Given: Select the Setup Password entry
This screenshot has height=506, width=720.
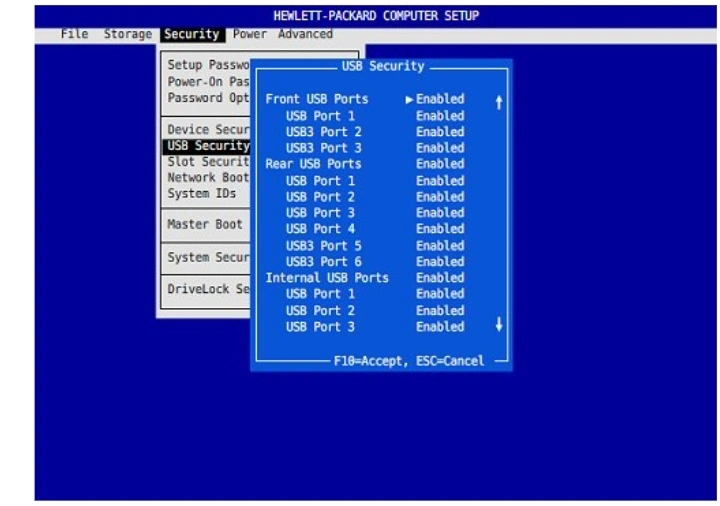Looking at the screenshot, I should [x=208, y=65].
